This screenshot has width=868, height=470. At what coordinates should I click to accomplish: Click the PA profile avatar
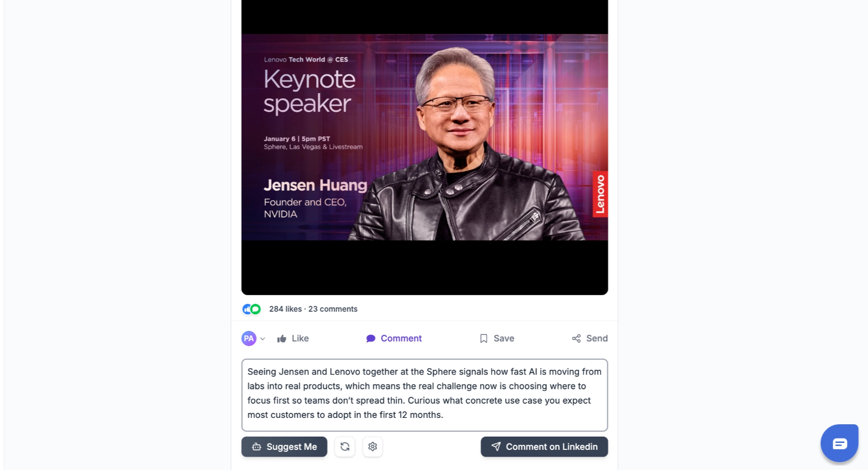click(249, 338)
